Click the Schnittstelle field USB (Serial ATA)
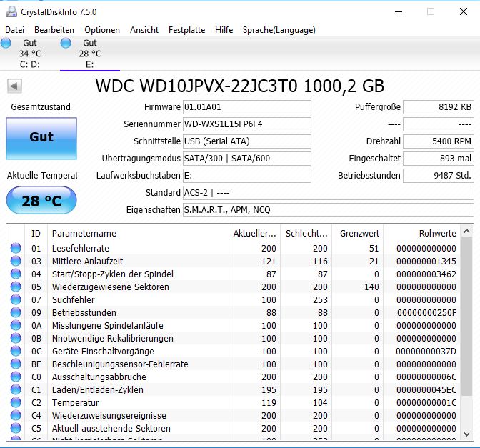 coord(247,141)
